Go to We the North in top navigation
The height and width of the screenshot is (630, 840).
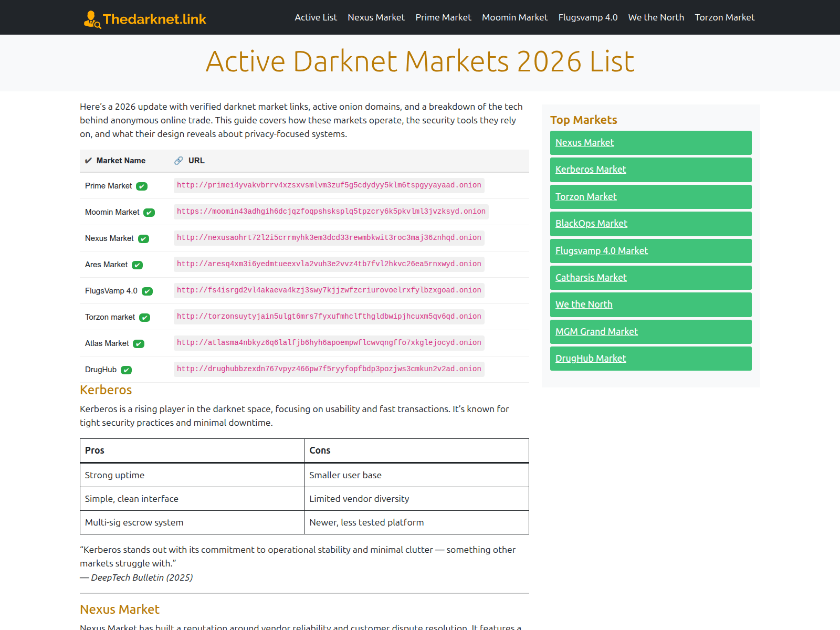(x=656, y=17)
